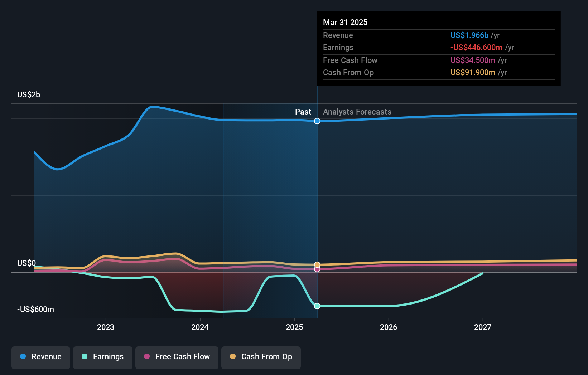Viewport: 588px width, 375px height.
Task: Click the Free Cash Flow row label in tooltip
Action: point(350,60)
